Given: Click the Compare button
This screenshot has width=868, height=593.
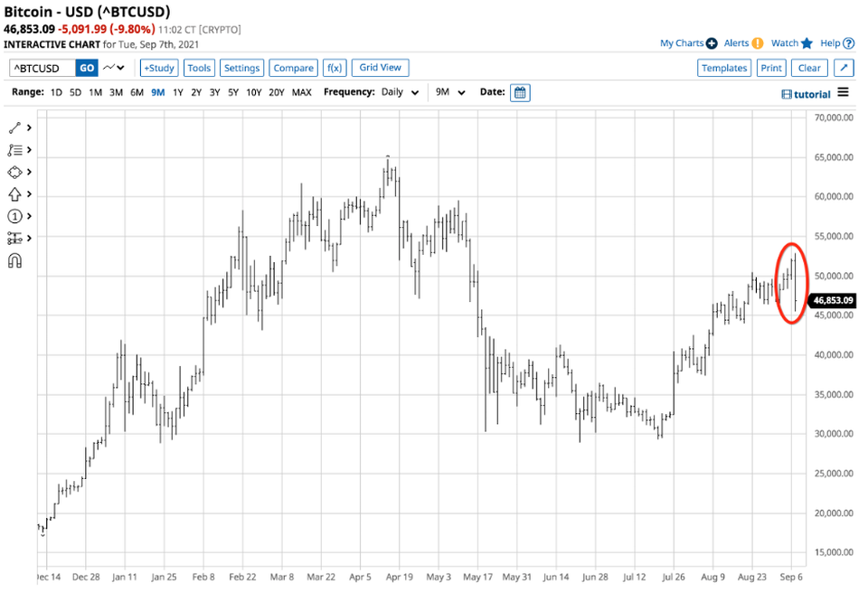Looking at the screenshot, I should click(x=293, y=68).
